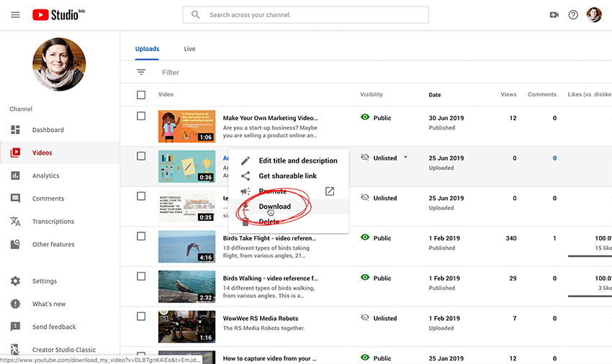Screen dimensions: 612x364
Task: Click the Creator Studio Classic icon
Action: (x=15, y=349)
